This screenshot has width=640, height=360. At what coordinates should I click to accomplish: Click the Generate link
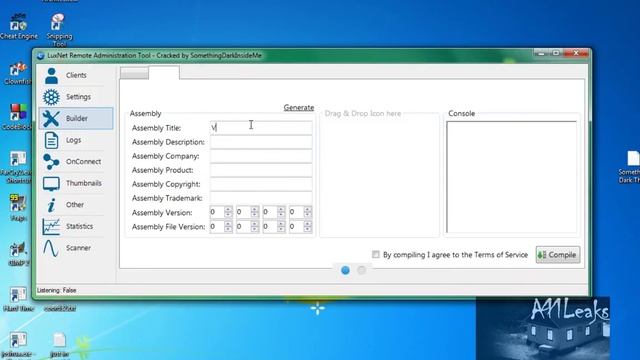(299, 108)
